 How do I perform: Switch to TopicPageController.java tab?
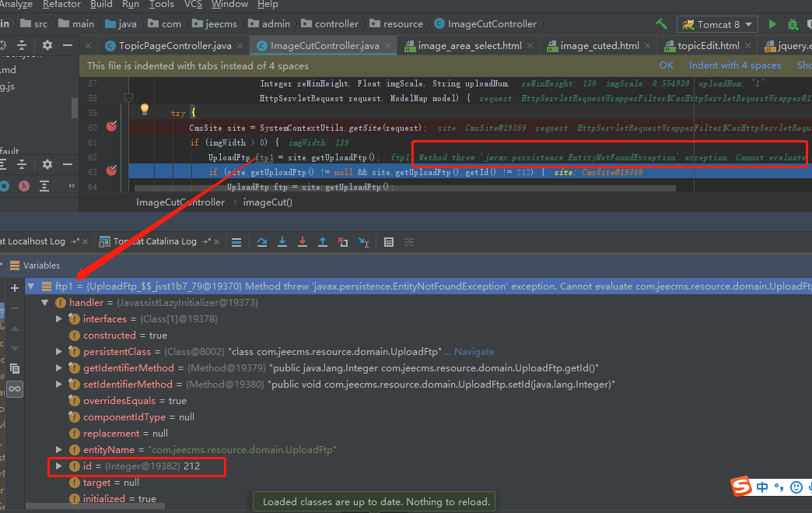coord(175,46)
